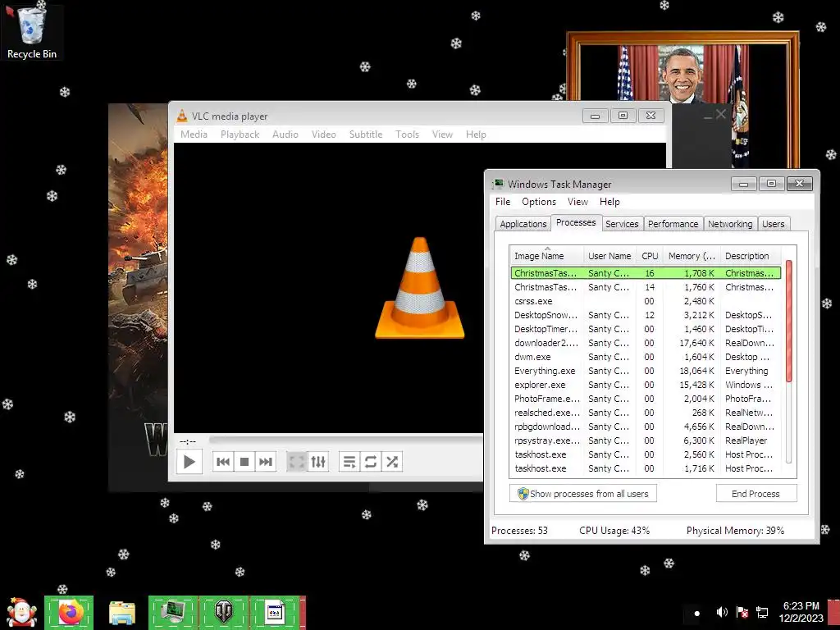840x630 pixels.
Task: Switch to the Users tab
Action: click(x=773, y=224)
